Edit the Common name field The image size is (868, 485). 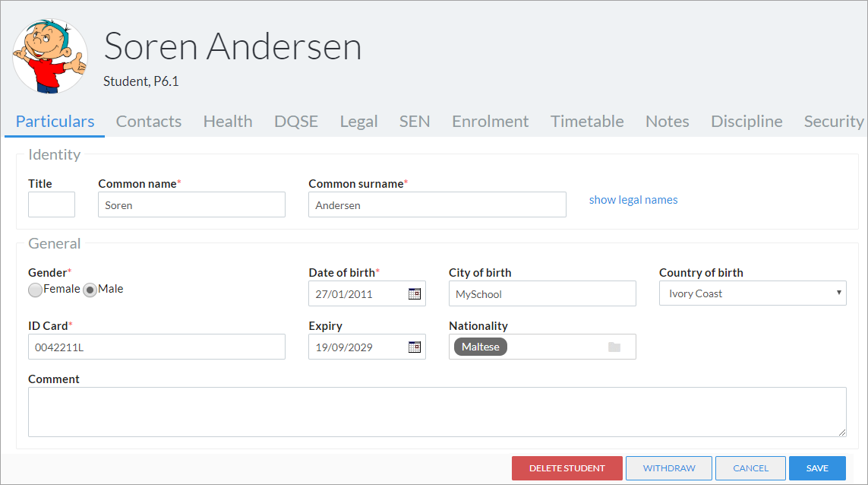[191, 204]
